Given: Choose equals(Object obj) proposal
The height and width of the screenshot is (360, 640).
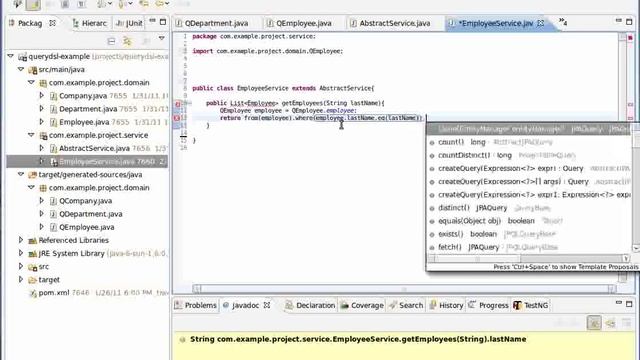Looking at the screenshot, I should click(x=529, y=221).
